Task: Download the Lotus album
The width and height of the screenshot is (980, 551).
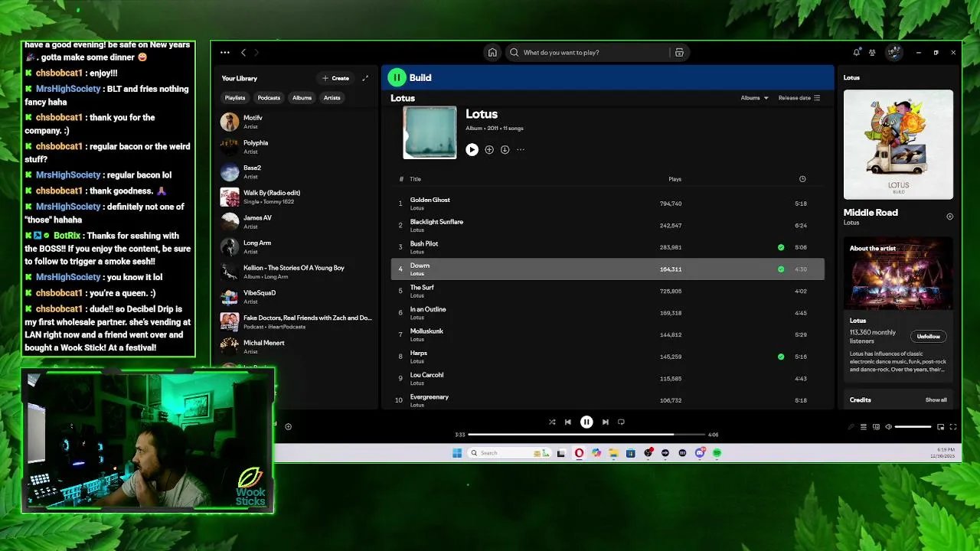Action: [x=505, y=149]
